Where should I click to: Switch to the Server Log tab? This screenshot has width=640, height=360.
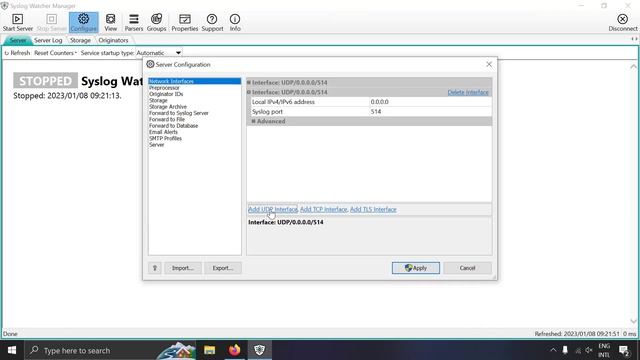48,40
